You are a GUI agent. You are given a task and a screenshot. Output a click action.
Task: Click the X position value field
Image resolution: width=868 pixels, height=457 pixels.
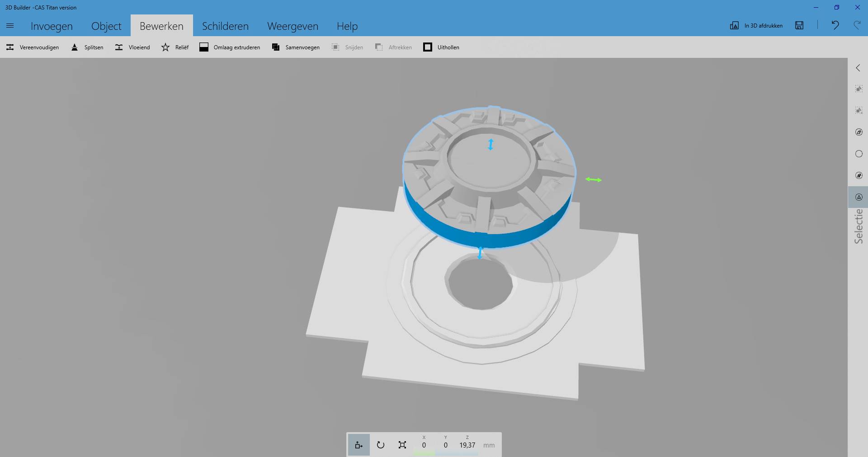point(424,445)
